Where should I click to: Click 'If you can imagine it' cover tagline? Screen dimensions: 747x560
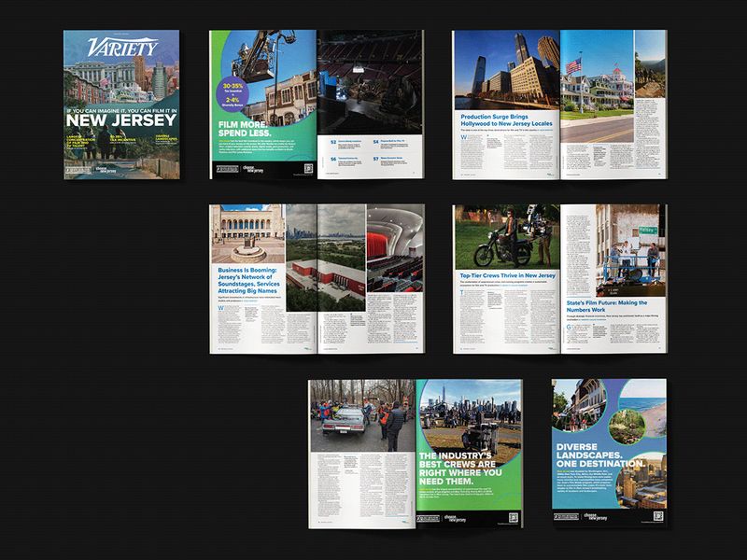[x=121, y=110]
